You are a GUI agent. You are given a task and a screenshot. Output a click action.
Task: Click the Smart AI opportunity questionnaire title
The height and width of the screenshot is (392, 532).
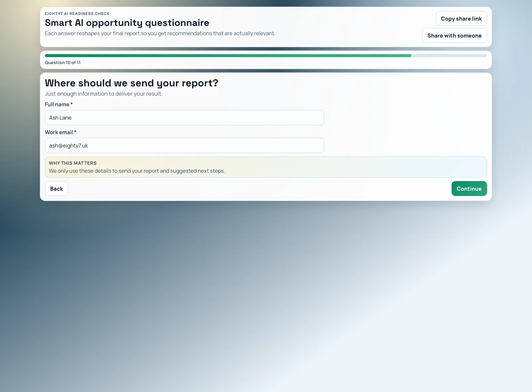tap(127, 23)
